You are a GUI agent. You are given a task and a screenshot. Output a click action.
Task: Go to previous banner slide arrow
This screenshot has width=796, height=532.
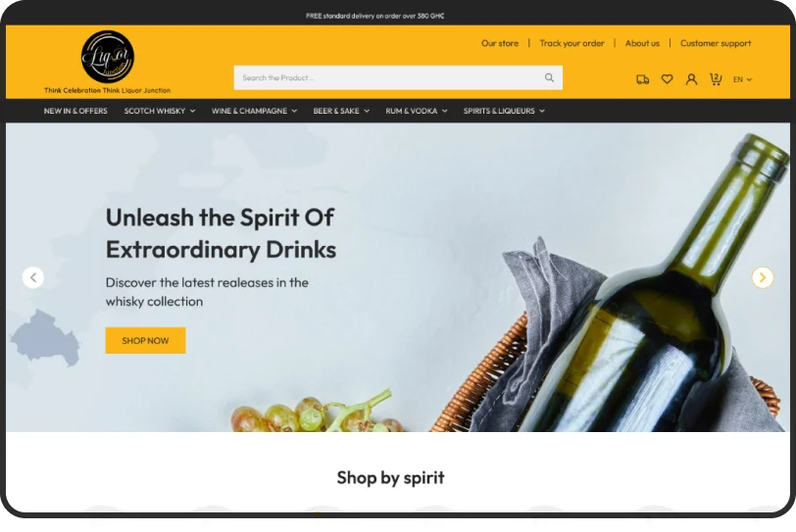pyautogui.click(x=33, y=277)
